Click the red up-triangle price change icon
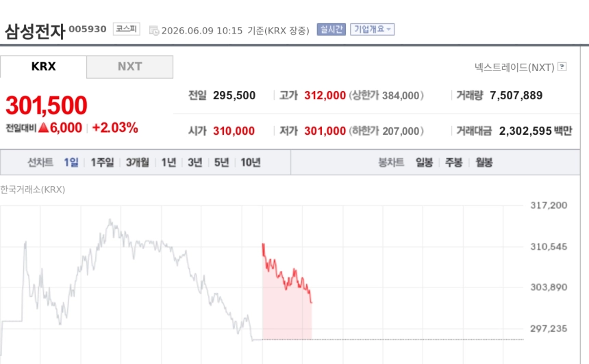This screenshot has width=589, height=364. 44,127
